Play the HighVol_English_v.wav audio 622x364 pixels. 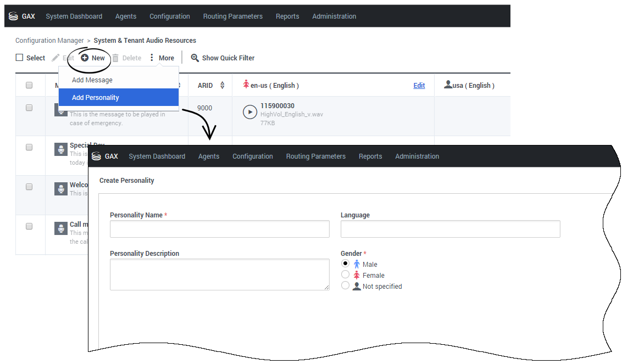pyautogui.click(x=249, y=112)
